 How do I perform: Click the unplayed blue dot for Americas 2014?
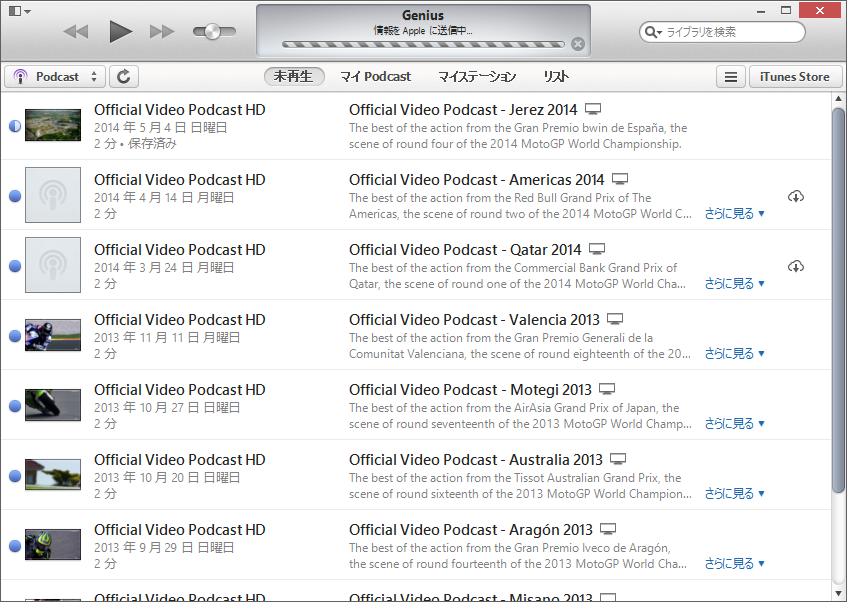15,196
